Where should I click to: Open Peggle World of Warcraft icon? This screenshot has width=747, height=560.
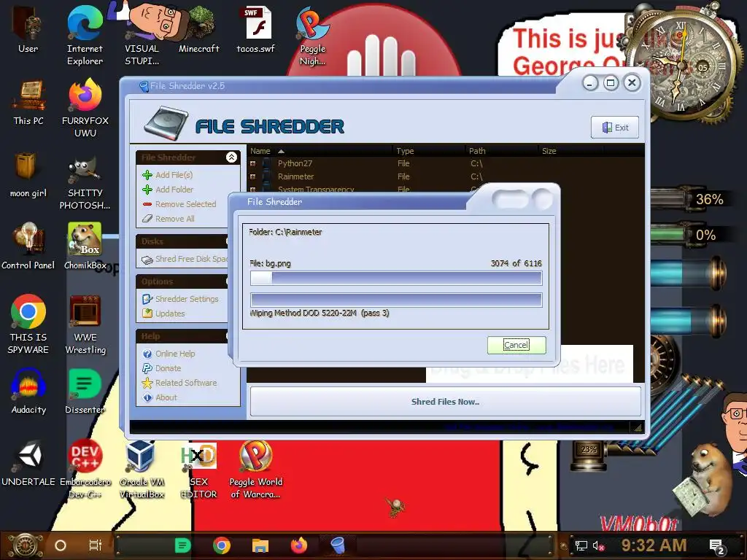256,469
